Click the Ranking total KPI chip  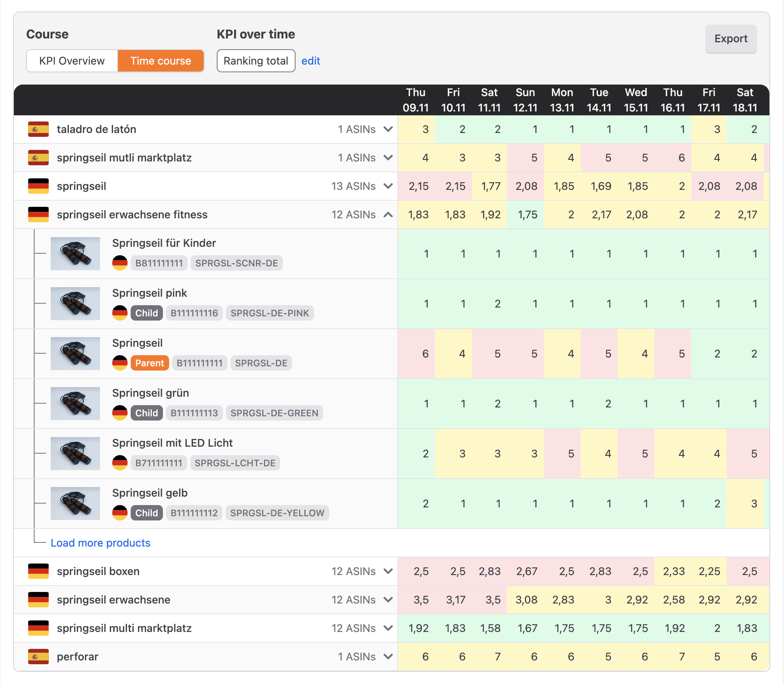point(256,61)
